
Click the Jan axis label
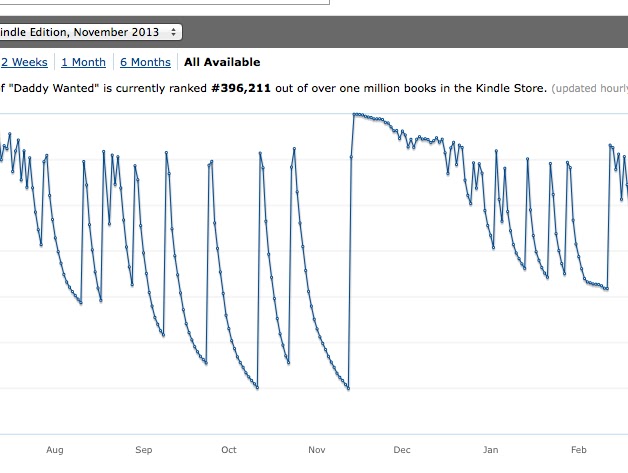491,450
